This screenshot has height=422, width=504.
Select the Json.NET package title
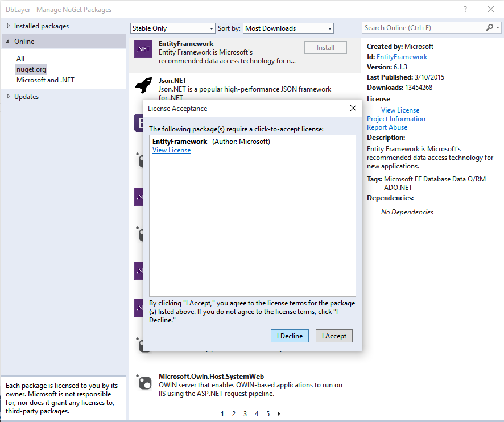point(172,81)
